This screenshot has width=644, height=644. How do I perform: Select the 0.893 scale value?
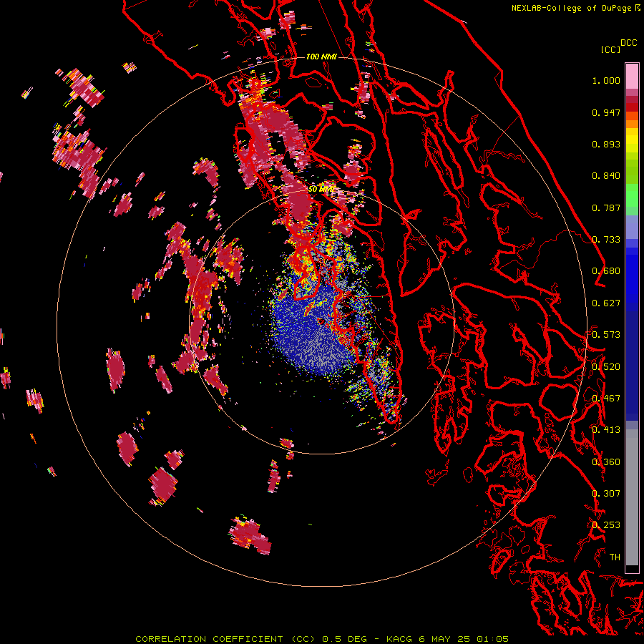tap(606, 144)
